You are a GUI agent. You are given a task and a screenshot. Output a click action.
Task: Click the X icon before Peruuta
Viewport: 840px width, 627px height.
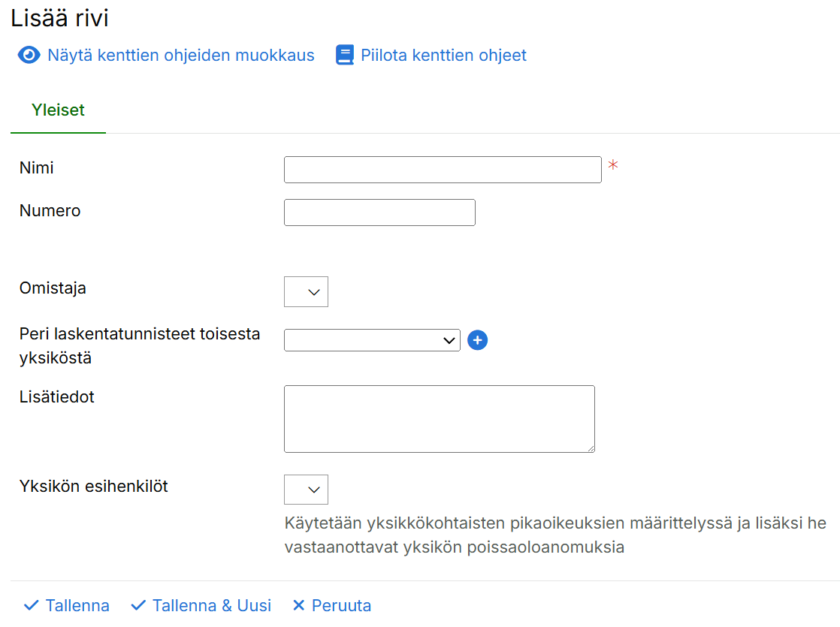298,605
